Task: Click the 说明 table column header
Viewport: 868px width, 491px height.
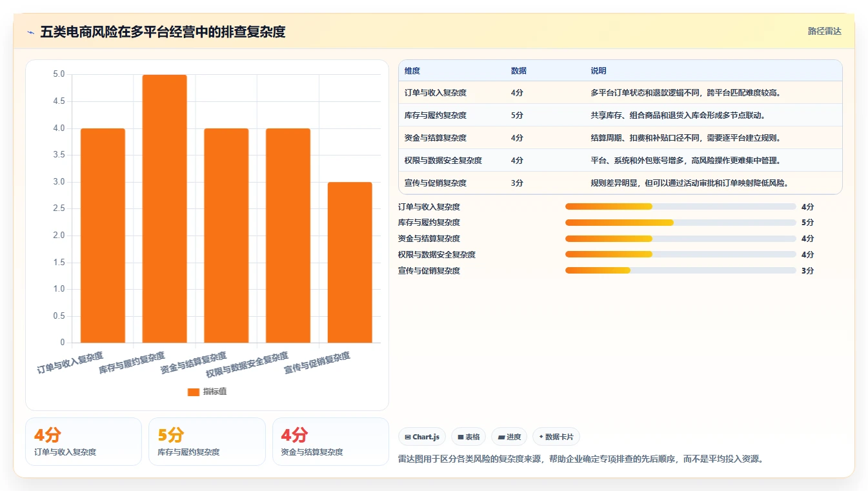Action: [598, 71]
